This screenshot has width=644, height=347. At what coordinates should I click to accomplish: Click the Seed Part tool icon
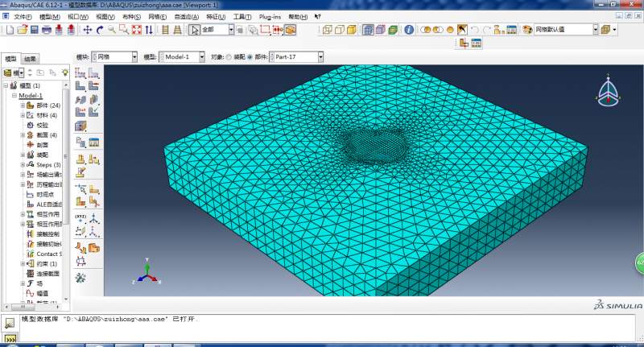[80, 74]
